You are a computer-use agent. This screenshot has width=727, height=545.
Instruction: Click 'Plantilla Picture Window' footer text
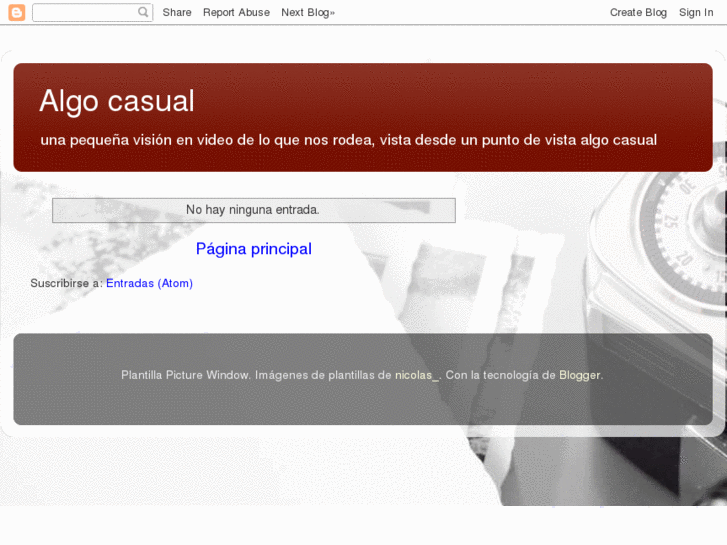(185, 375)
